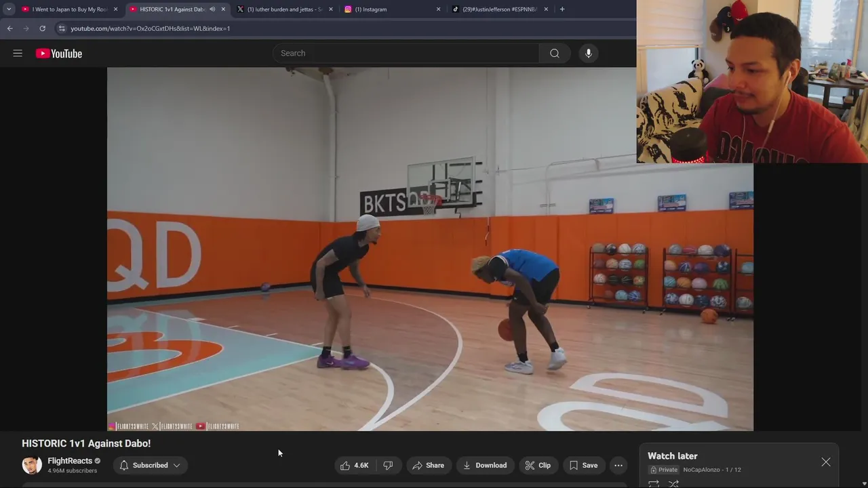
Task: Open the FlightReacts channel name link
Action: (x=70, y=461)
